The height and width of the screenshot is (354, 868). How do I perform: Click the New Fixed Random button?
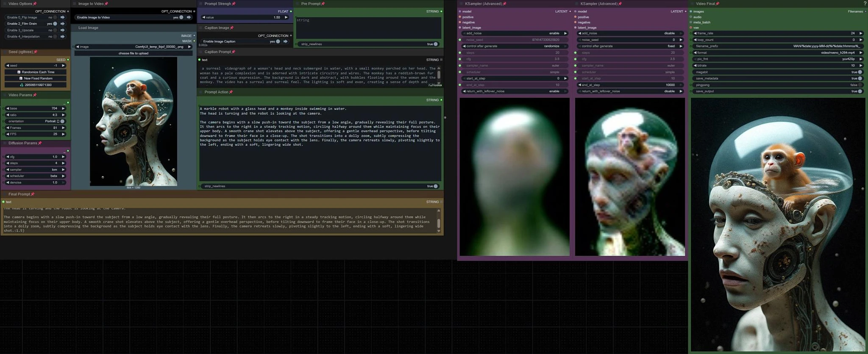36,79
